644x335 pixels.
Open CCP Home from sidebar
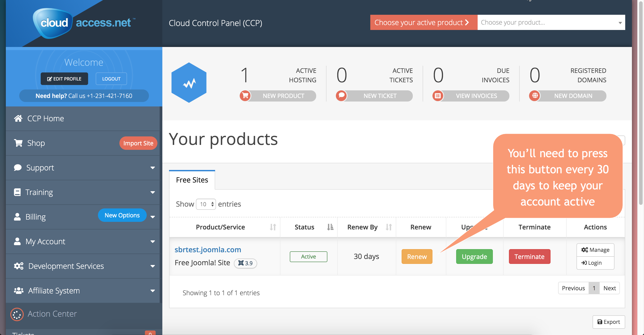coord(83,119)
